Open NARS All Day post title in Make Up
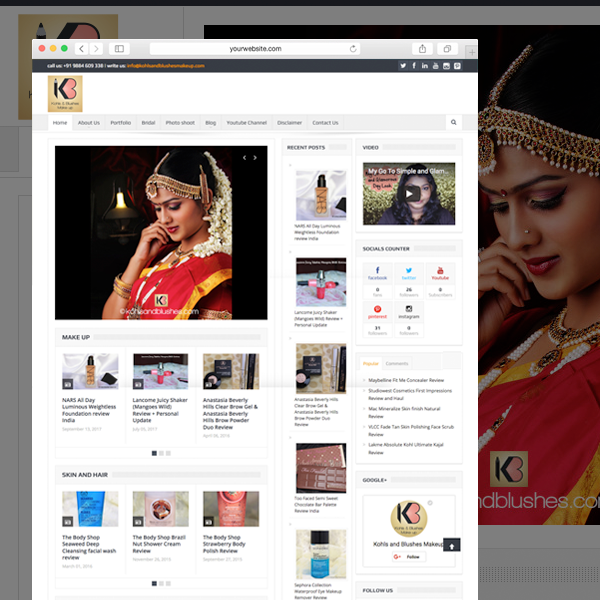This screenshot has width=600, height=600. 89,410
